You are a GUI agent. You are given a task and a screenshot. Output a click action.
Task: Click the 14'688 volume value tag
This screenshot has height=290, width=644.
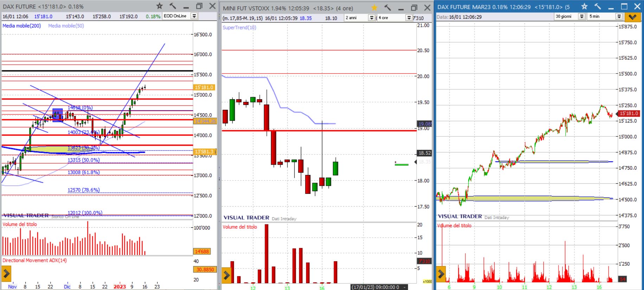[x=202, y=251]
